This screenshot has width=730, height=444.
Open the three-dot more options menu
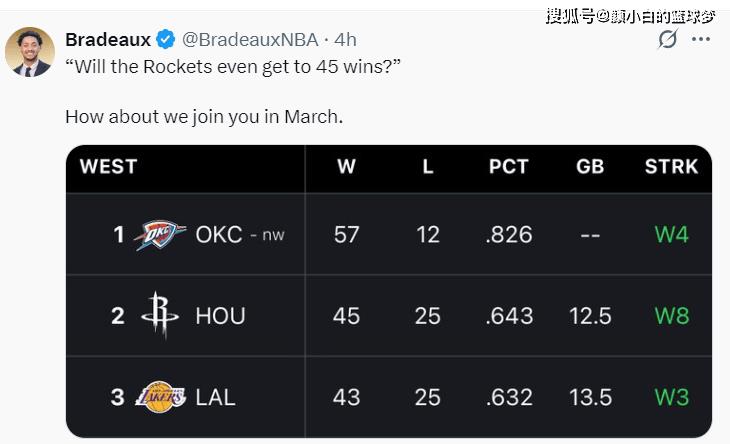pos(701,39)
